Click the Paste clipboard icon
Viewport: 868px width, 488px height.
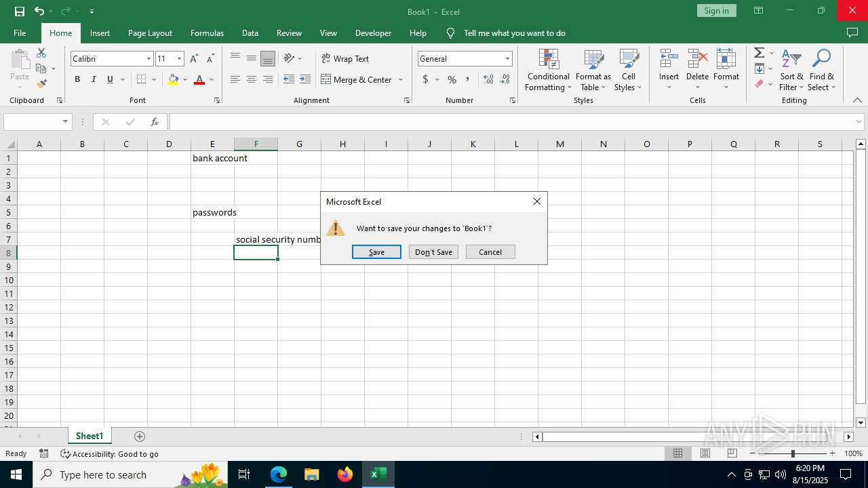coord(20,60)
